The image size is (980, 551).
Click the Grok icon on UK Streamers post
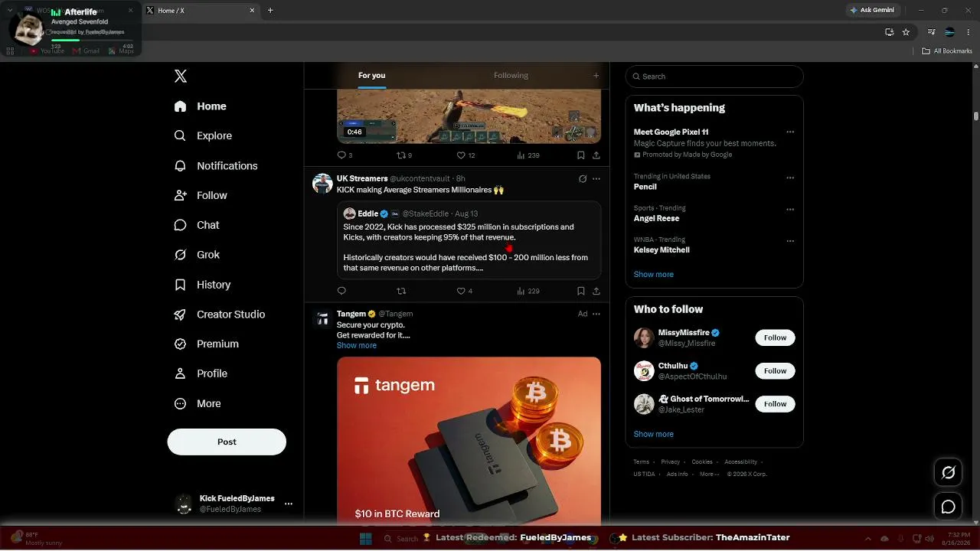tap(583, 179)
